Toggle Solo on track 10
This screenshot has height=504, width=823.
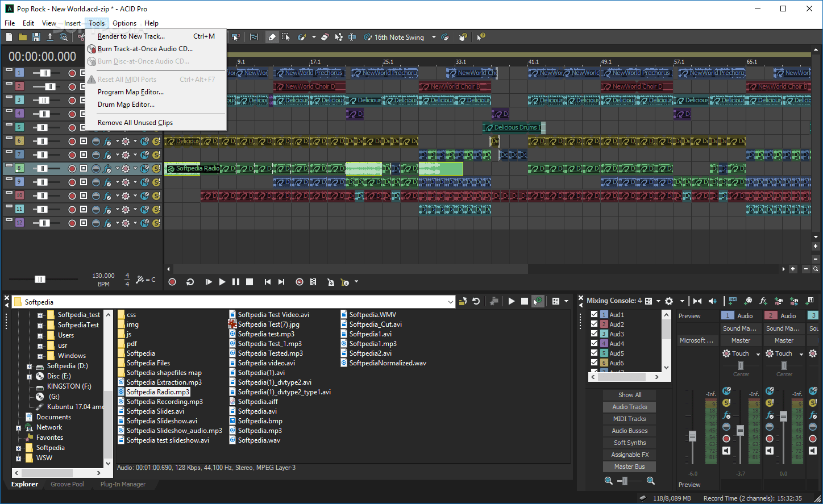(156, 196)
